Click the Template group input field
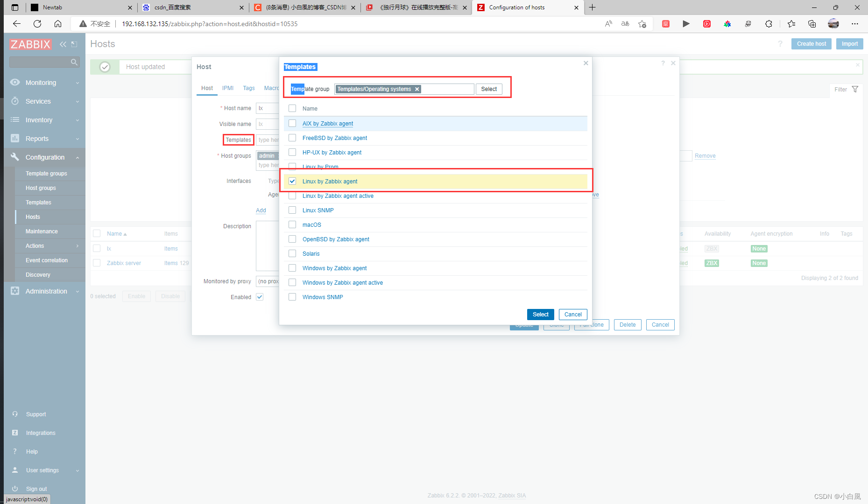 click(404, 89)
